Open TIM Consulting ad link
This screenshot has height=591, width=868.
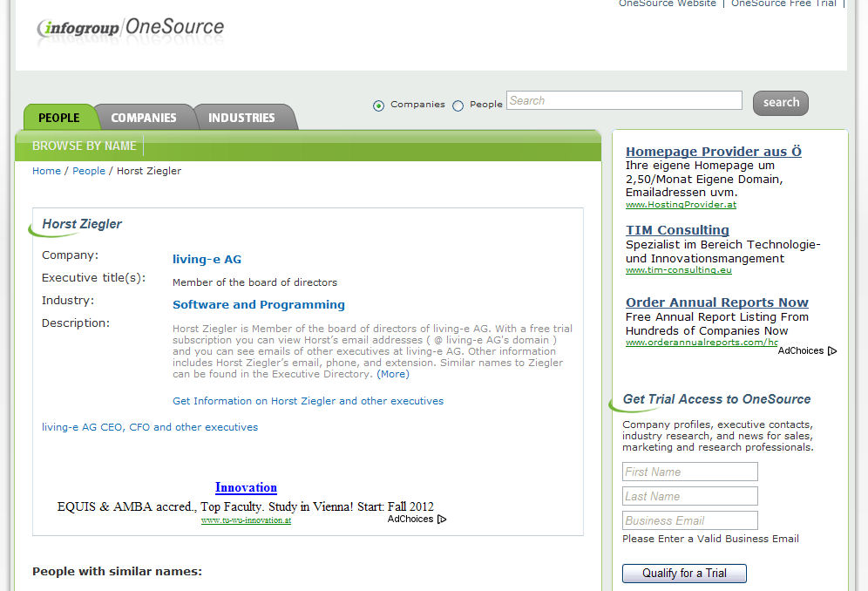click(x=677, y=230)
